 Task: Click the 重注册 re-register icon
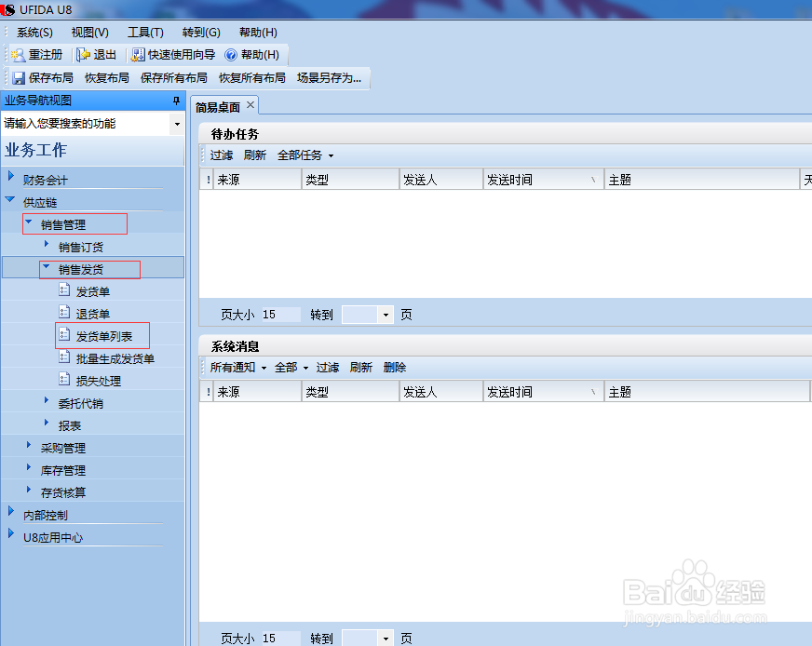(18, 55)
